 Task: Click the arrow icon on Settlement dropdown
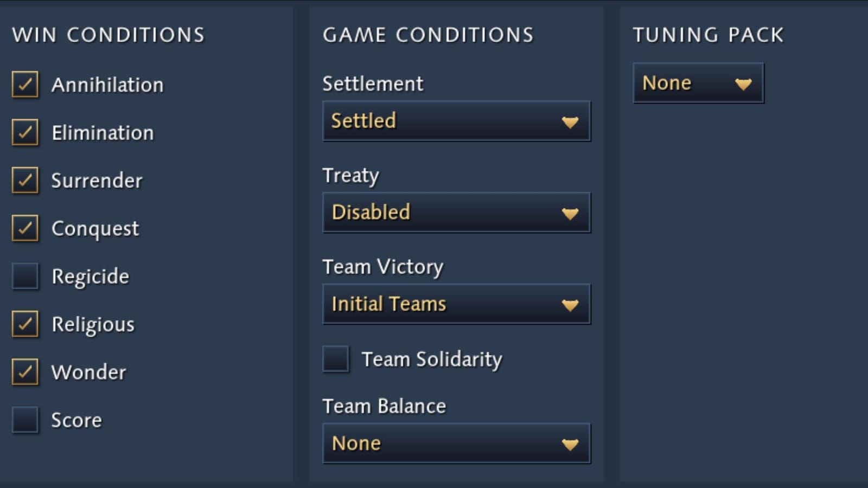570,122
